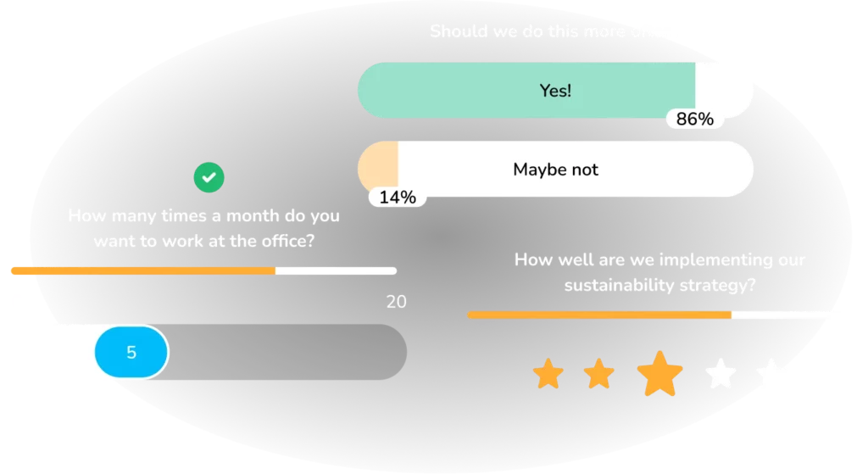This screenshot has height=474, width=868.
Task: Click the gray slider track area
Action: [x=288, y=352]
